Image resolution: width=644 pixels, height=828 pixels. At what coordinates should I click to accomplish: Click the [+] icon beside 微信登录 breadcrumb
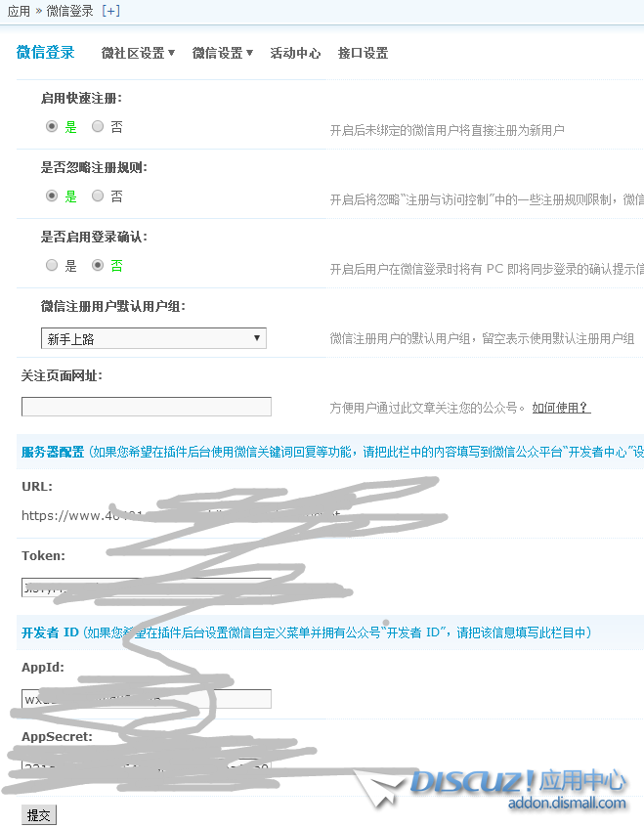click(x=110, y=10)
